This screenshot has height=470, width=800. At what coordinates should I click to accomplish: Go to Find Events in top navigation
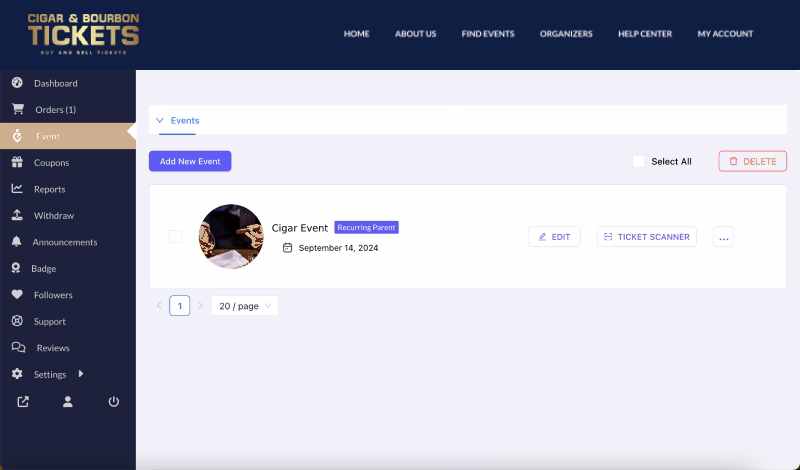tap(488, 34)
